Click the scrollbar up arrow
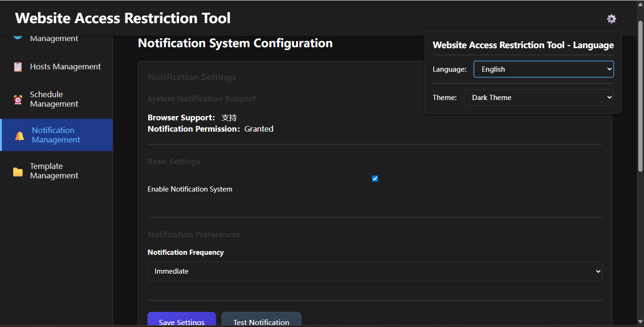 (640, 4)
